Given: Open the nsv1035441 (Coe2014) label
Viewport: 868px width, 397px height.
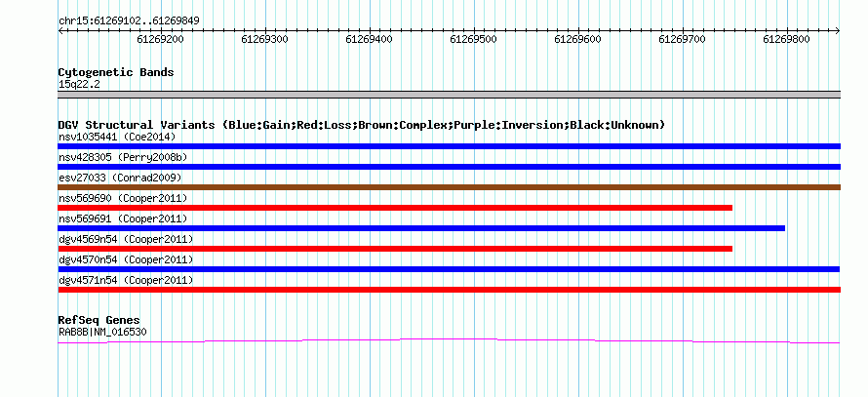Looking at the screenshot, I should [117, 137].
